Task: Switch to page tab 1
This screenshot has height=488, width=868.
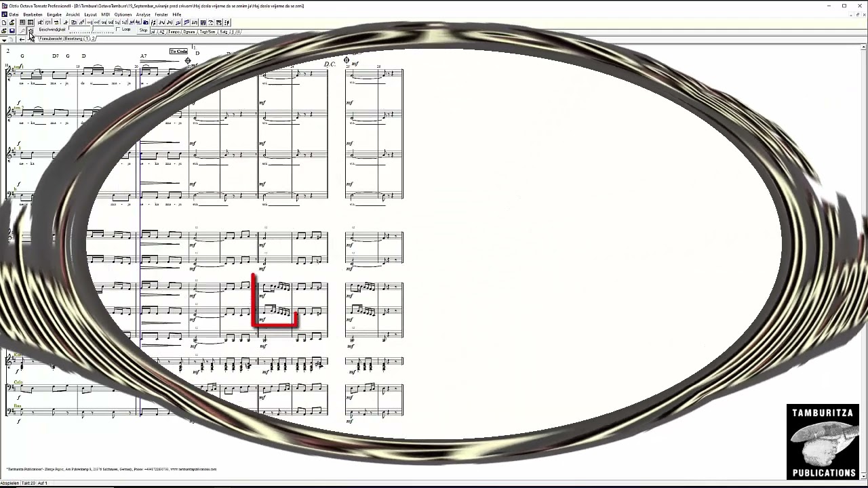Action: coord(87,39)
